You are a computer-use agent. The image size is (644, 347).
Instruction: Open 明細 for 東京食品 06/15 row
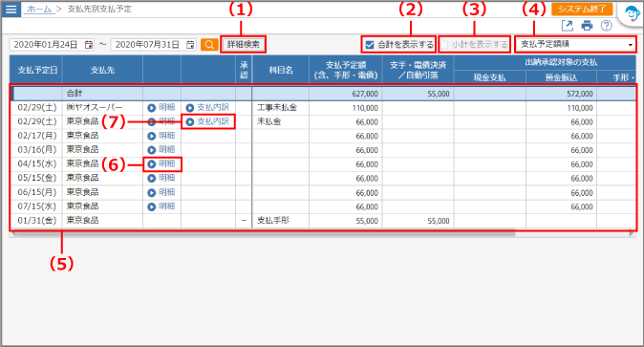tap(161, 192)
